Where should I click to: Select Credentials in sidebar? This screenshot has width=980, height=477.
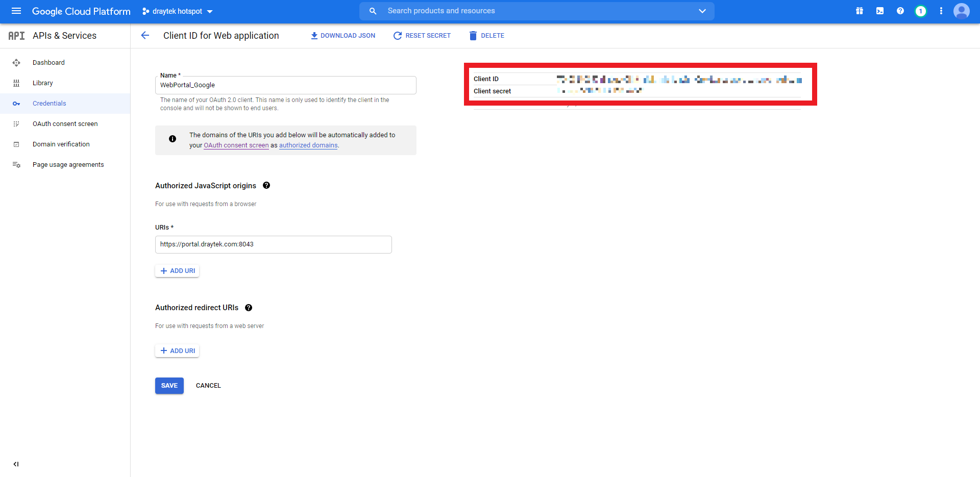50,104
